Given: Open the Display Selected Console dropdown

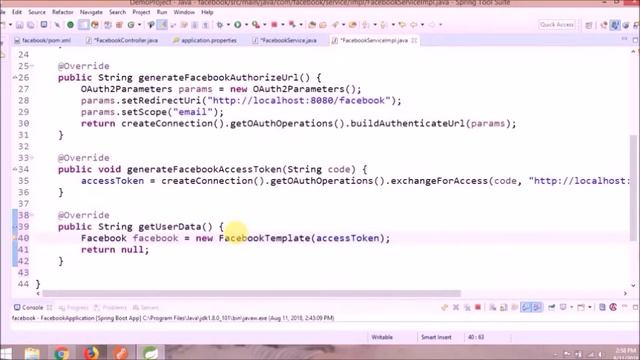Looking at the screenshot, I should tap(571, 307).
